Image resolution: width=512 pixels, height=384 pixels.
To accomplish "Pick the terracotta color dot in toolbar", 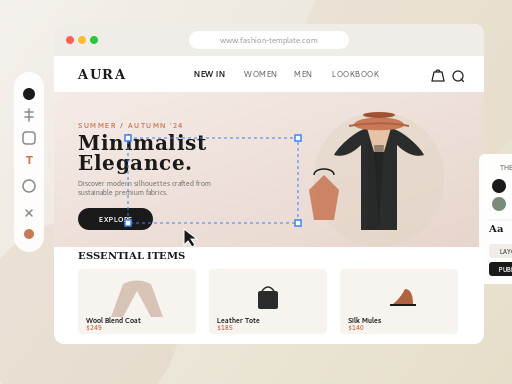I will pos(29,234).
